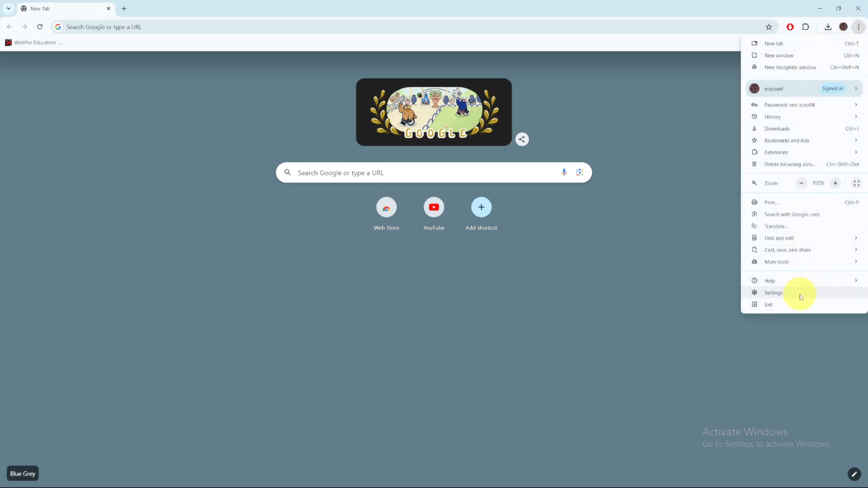
Task: Enter fullscreen with zoom fullscreen icon
Action: pyautogui.click(x=857, y=183)
